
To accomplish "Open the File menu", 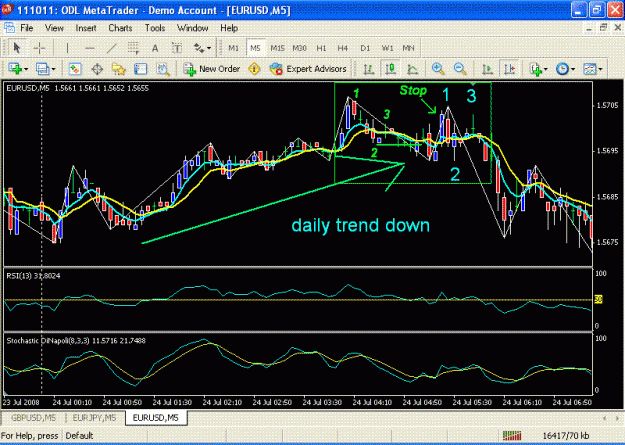I will 27,28.
